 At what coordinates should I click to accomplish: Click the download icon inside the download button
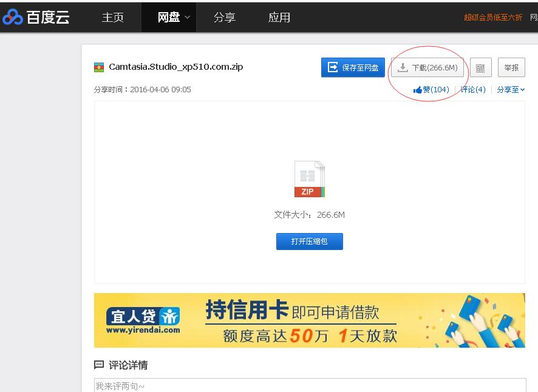(x=403, y=67)
